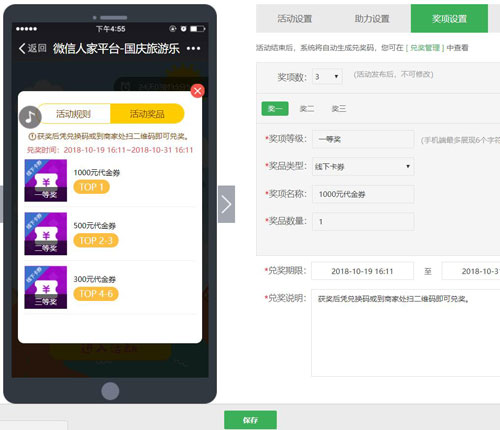The height and width of the screenshot is (430, 500).
Task: Click the 兑奖说明 text area
Action: (406, 333)
